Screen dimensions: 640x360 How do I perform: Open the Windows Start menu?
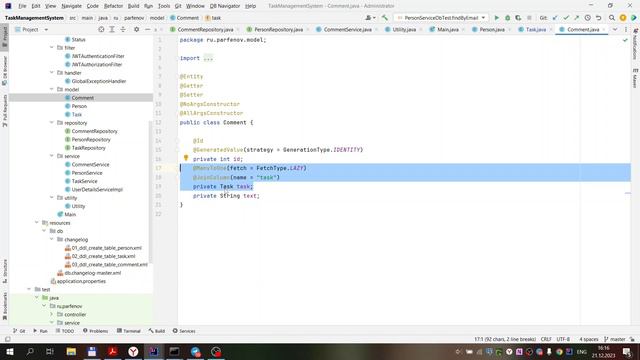(9, 351)
